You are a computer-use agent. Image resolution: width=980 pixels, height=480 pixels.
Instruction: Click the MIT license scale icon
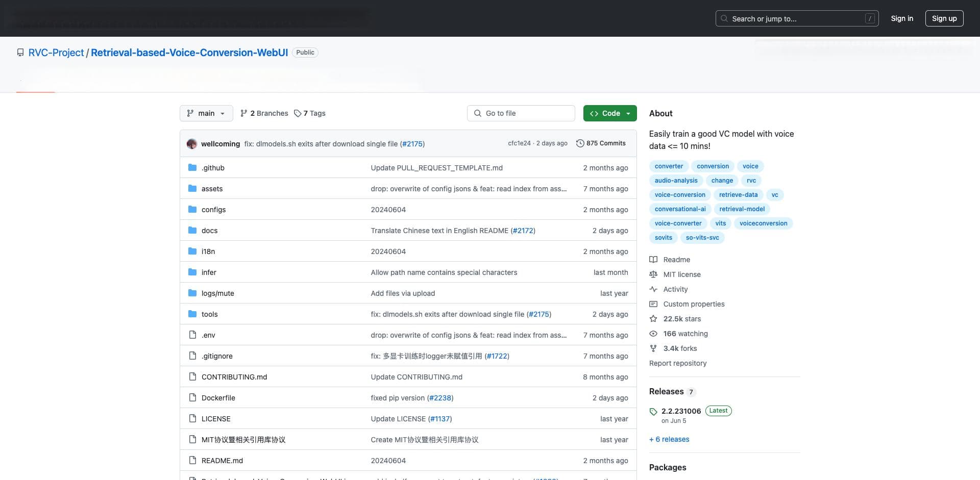click(x=653, y=274)
